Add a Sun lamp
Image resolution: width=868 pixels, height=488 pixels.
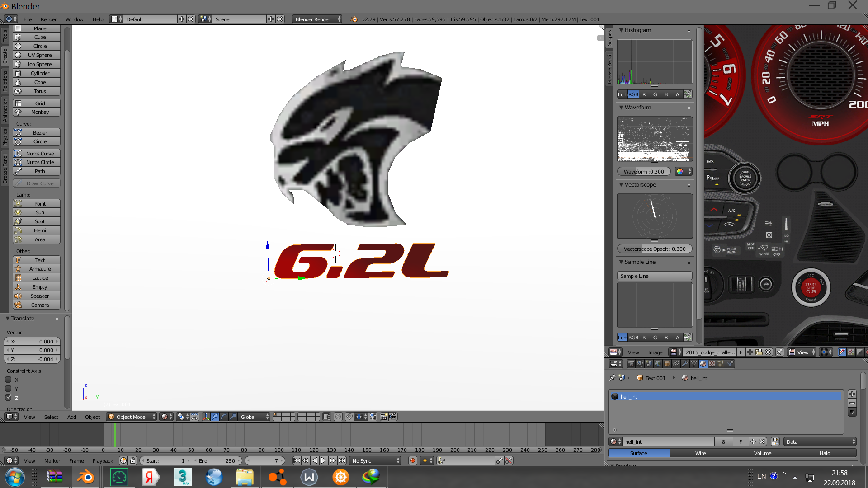point(37,212)
